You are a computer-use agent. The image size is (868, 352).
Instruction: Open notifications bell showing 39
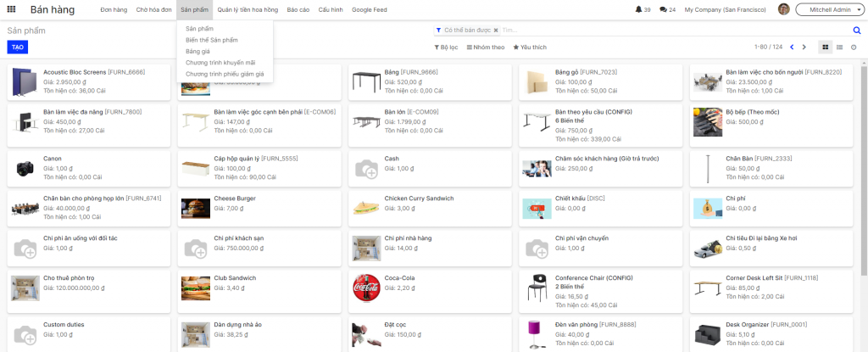pos(643,10)
